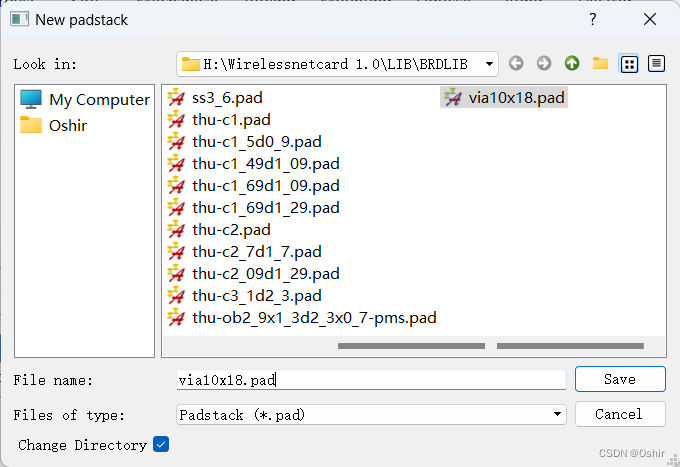
Task: Click the horizontal scrollbar in file list
Action: [412, 347]
